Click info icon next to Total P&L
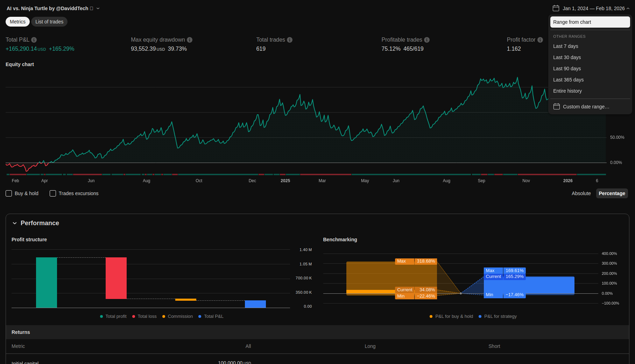 point(34,40)
